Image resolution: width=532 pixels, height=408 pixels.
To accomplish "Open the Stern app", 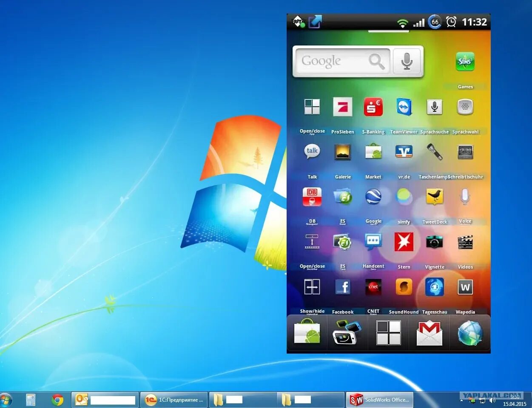I will pos(404,242).
